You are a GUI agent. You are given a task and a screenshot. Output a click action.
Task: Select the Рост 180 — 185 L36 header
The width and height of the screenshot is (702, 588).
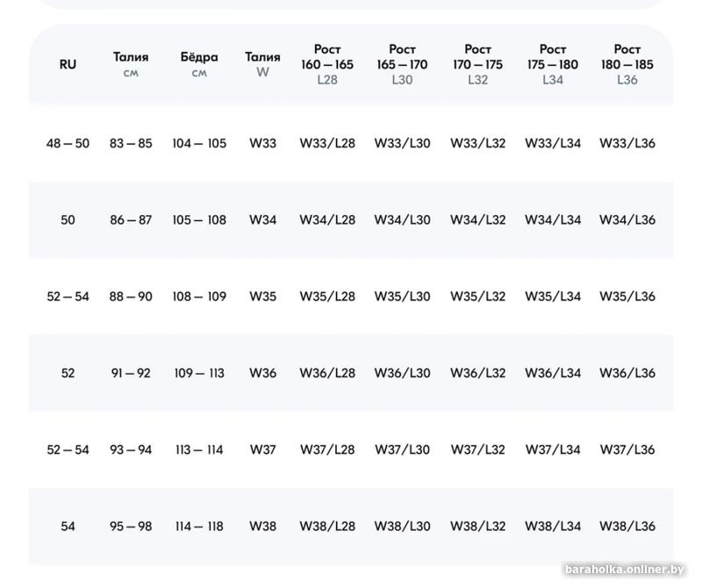coord(627,64)
